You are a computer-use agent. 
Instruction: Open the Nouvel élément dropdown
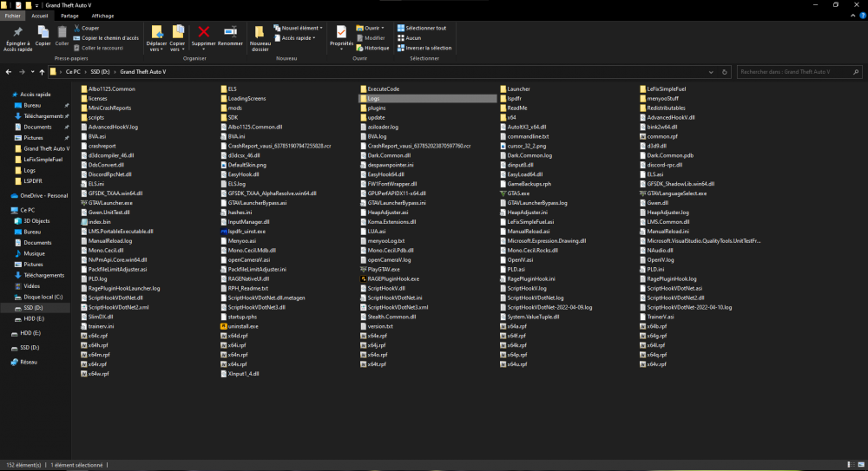point(298,28)
